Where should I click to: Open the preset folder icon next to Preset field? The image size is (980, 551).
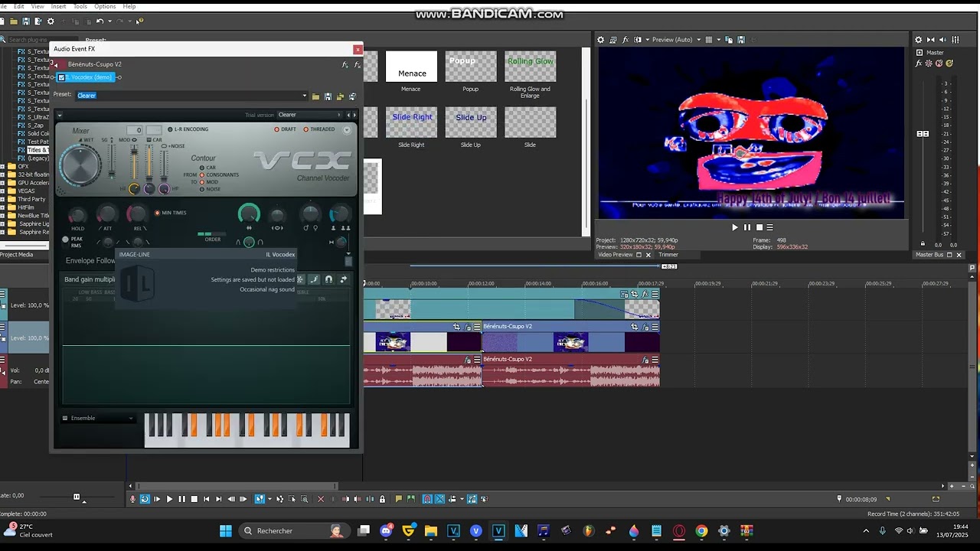point(315,96)
